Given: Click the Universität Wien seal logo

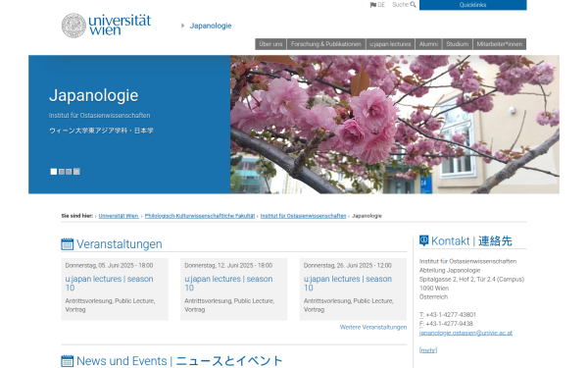Looking at the screenshot, I should click(x=73, y=26).
